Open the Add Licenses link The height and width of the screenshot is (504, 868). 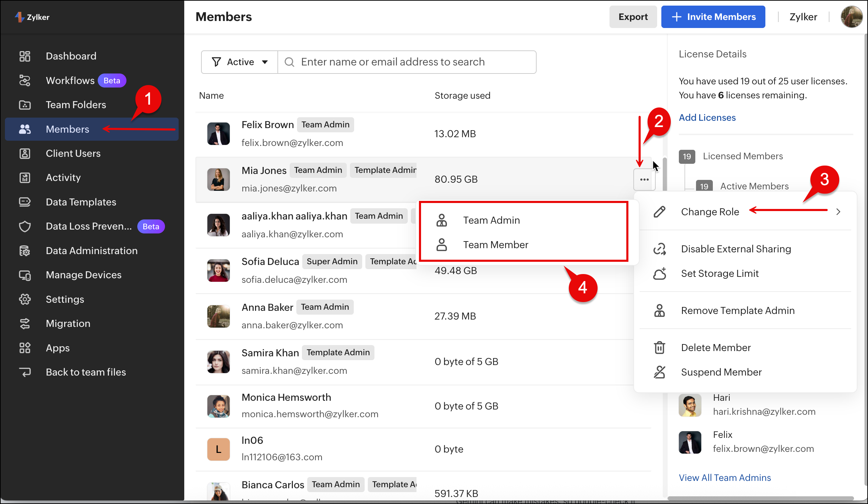(x=707, y=118)
